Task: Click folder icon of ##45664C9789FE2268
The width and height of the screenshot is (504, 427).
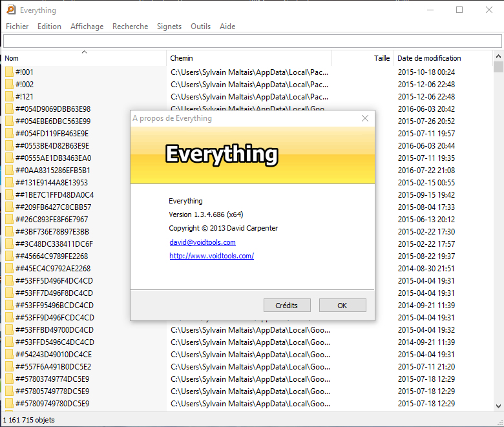Action: pyautogui.click(x=9, y=256)
